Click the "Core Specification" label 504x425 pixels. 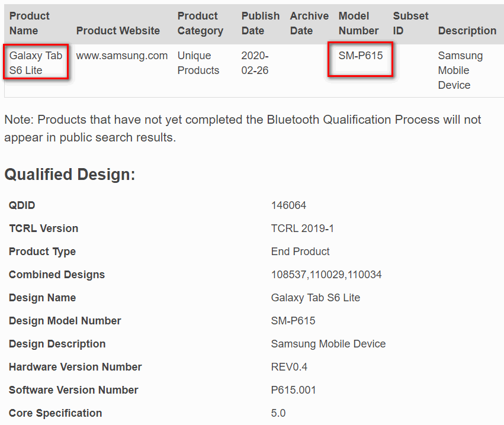point(55,413)
